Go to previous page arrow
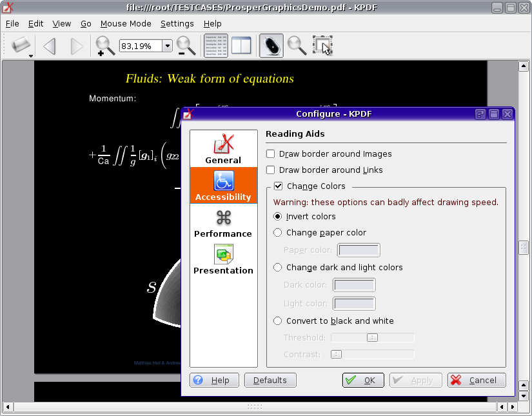Viewport: 532px width, 416px height. 50,46
